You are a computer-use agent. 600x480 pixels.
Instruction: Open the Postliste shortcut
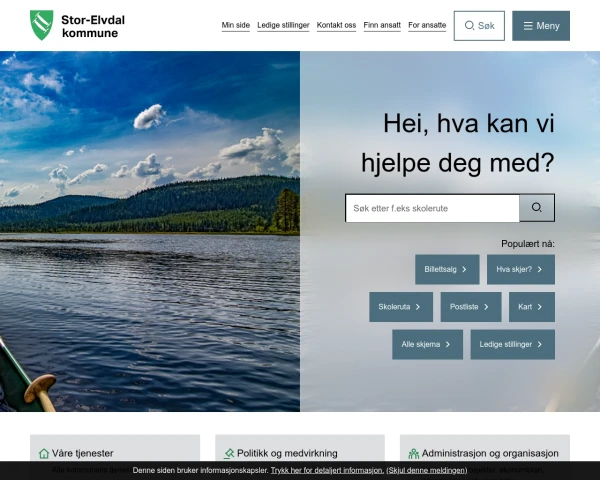pyautogui.click(x=471, y=307)
